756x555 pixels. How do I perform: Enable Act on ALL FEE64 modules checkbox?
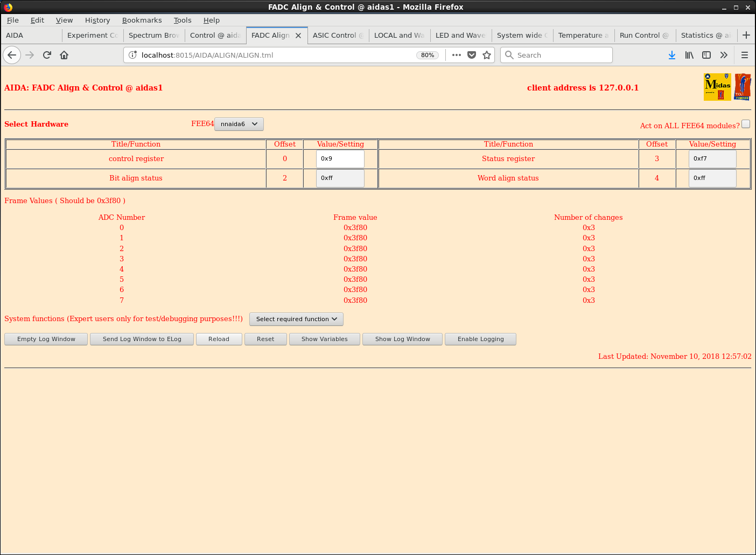pos(746,124)
